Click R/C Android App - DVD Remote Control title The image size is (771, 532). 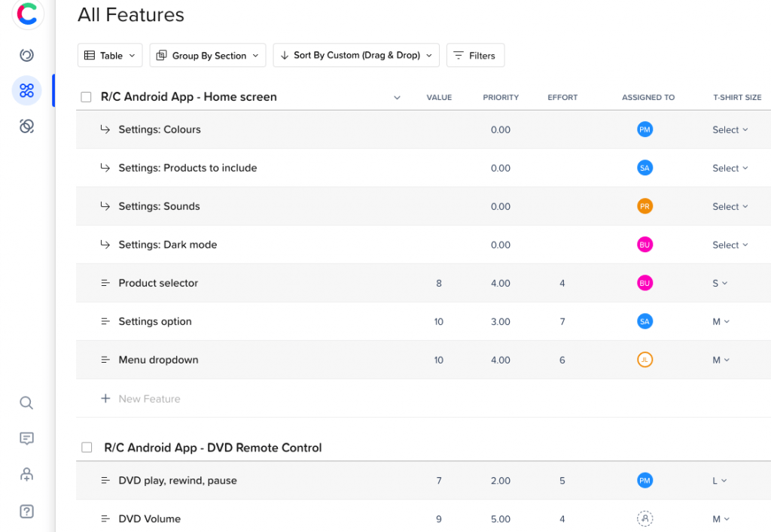[213, 448]
